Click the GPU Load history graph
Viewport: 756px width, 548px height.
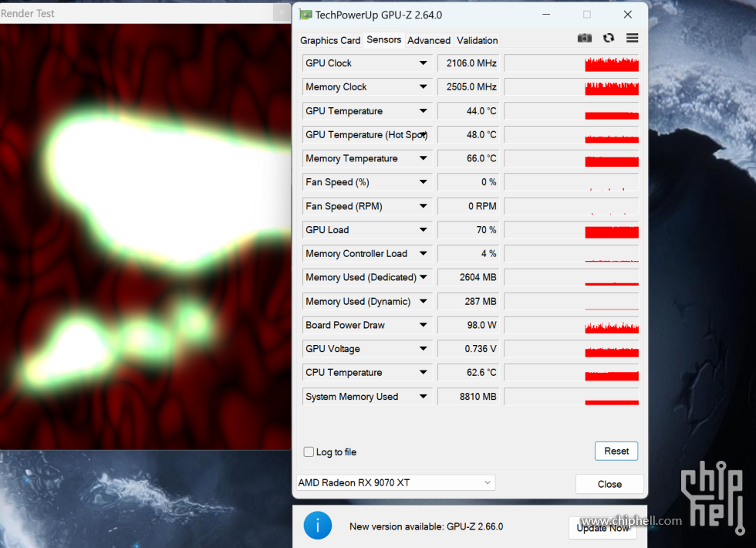[572, 230]
